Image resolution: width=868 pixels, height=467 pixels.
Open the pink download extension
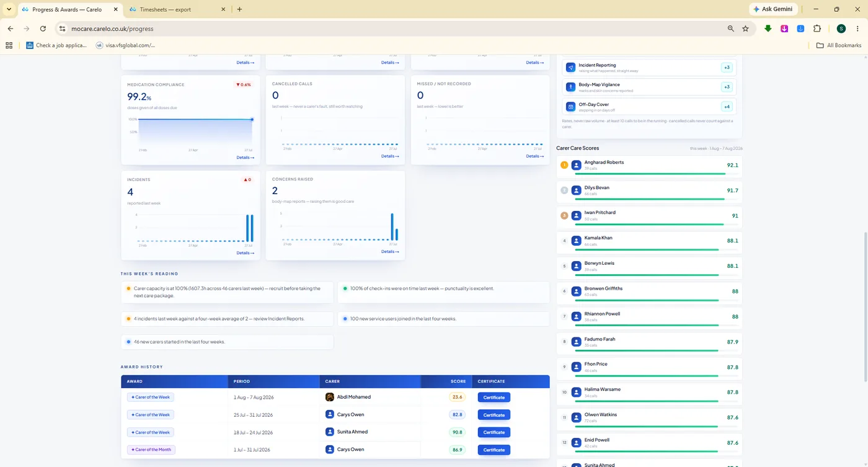tap(784, 29)
